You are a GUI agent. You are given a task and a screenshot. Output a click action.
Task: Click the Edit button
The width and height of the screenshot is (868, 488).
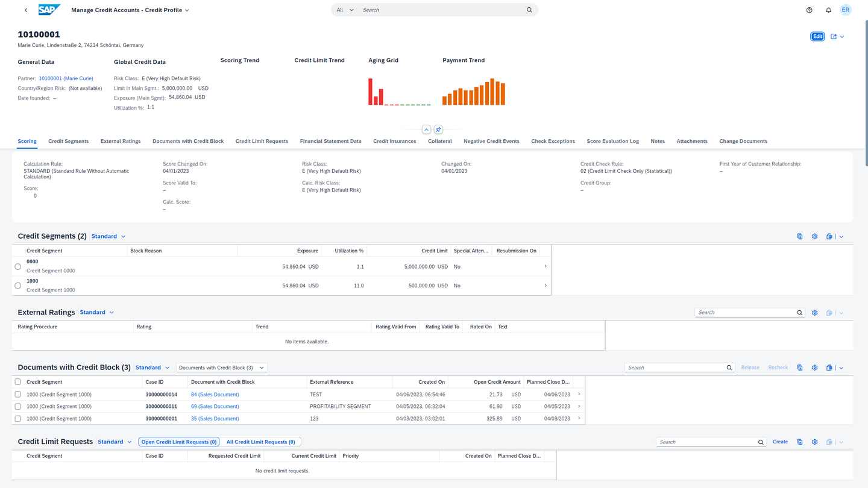(817, 37)
